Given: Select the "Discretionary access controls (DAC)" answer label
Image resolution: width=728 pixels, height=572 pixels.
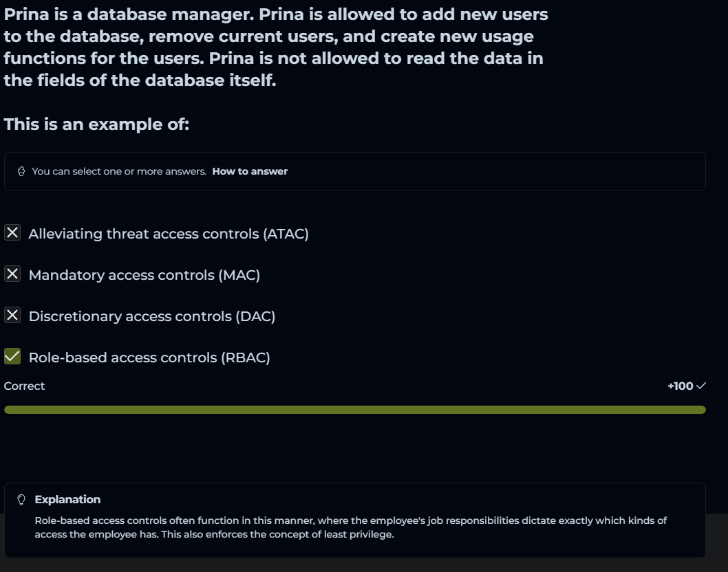Looking at the screenshot, I should pyautogui.click(x=152, y=316).
